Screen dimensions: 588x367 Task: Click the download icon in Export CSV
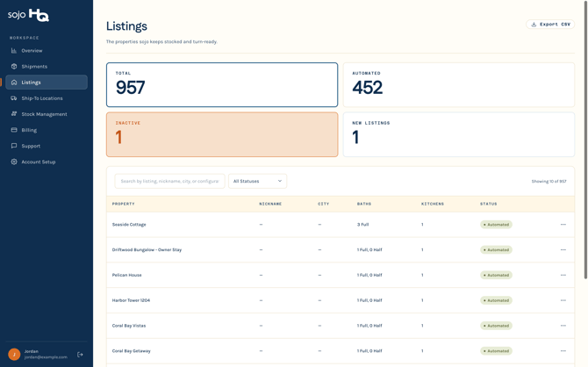point(534,25)
